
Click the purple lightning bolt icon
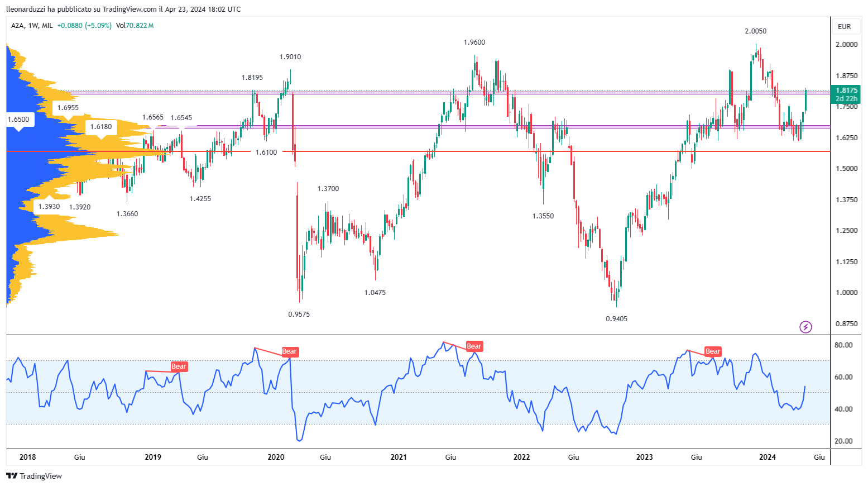point(805,327)
